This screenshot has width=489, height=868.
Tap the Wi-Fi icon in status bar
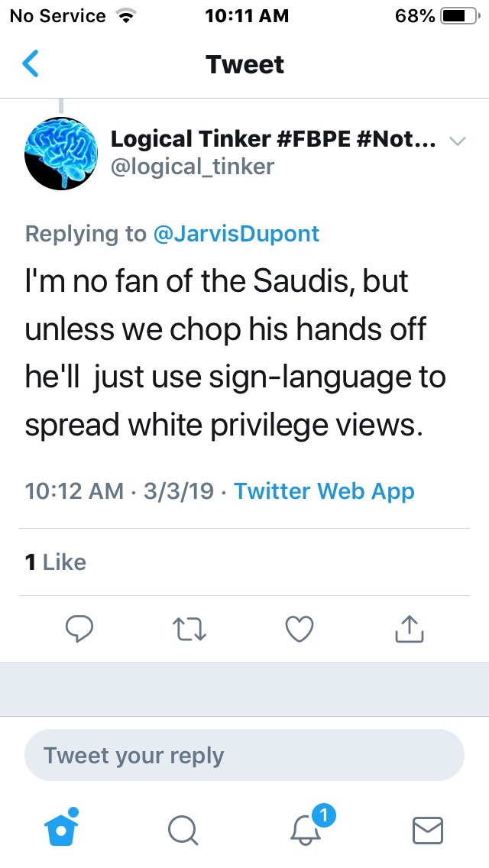pos(122,16)
